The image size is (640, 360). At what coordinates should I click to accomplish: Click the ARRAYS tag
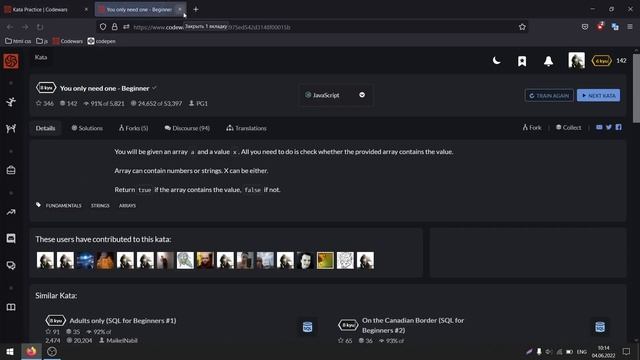point(127,206)
